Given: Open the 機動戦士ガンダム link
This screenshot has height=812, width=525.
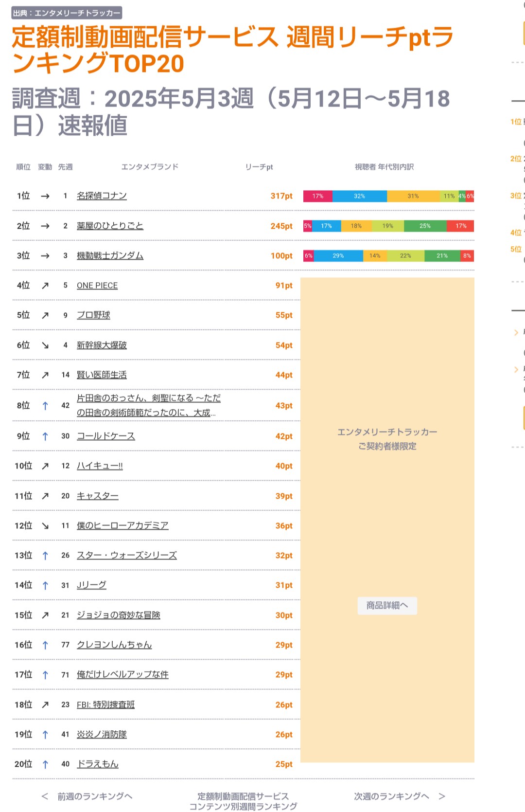Looking at the screenshot, I should tap(110, 256).
